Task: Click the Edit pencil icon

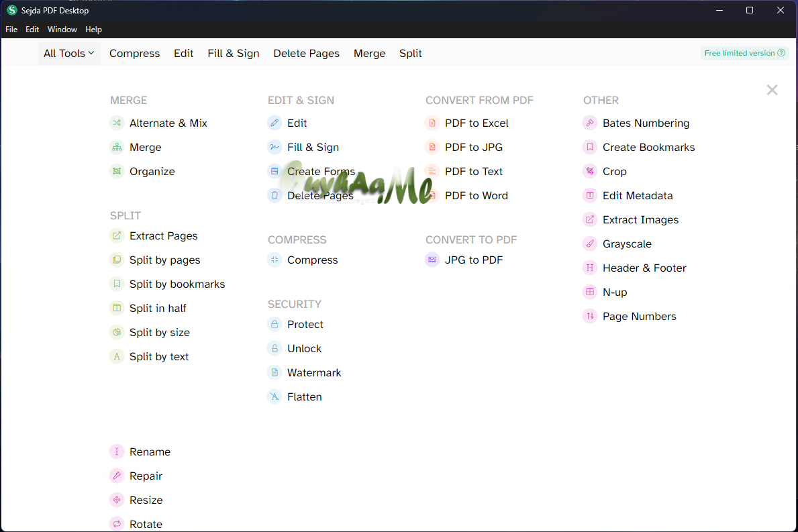Action: [275, 123]
